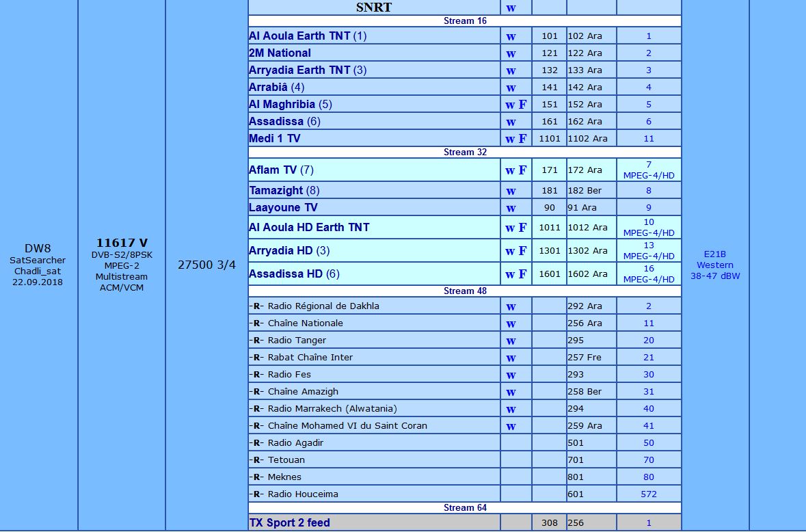806x532 pixels.
Task: Click the w icon beside Aflam TV
Action: tap(510, 171)
